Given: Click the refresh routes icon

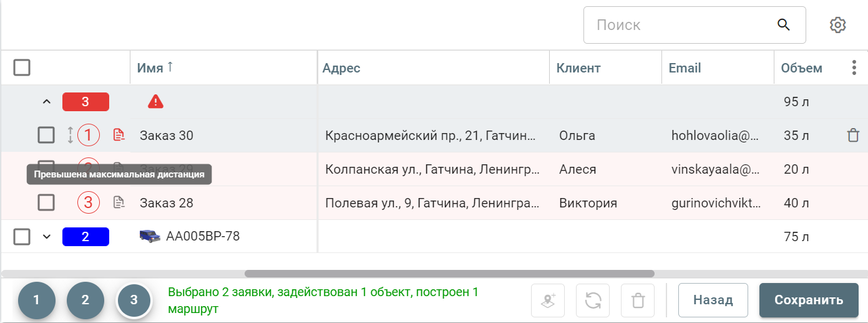Looking at the screenshot, I should click(592, 301).
